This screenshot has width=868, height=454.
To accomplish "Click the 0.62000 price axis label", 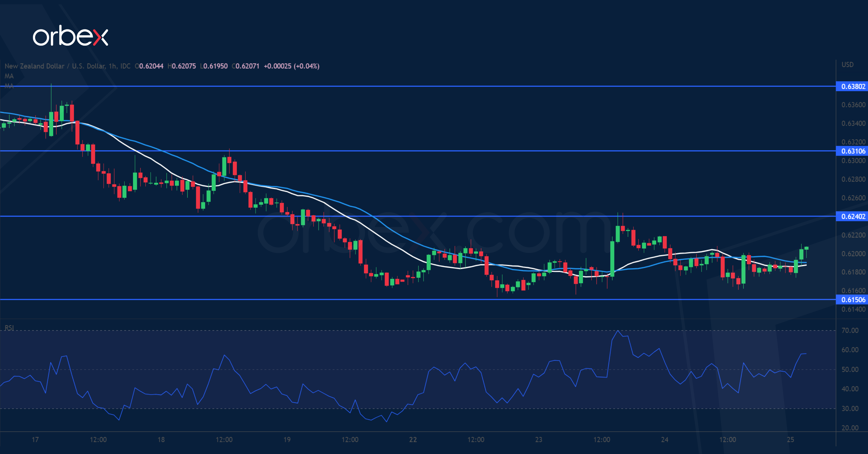I will coord(853,254).
